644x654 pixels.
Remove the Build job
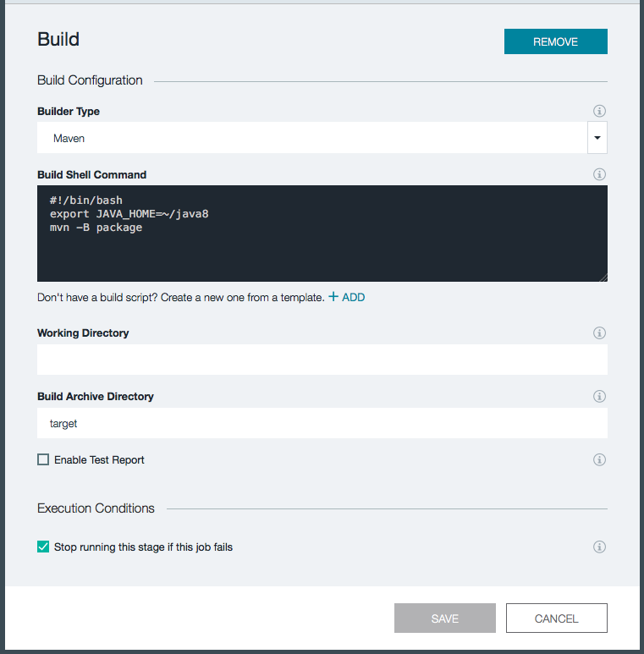[x=555, y=41]
